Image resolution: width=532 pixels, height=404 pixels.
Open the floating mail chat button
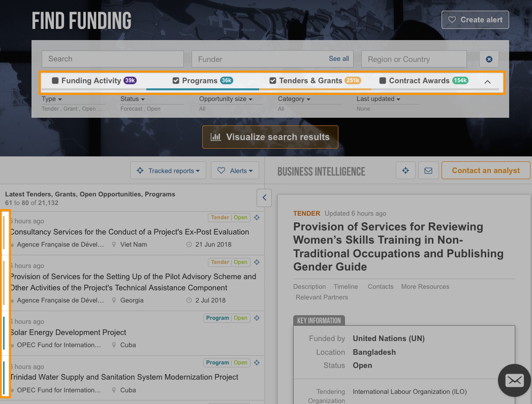click(515, 380)
